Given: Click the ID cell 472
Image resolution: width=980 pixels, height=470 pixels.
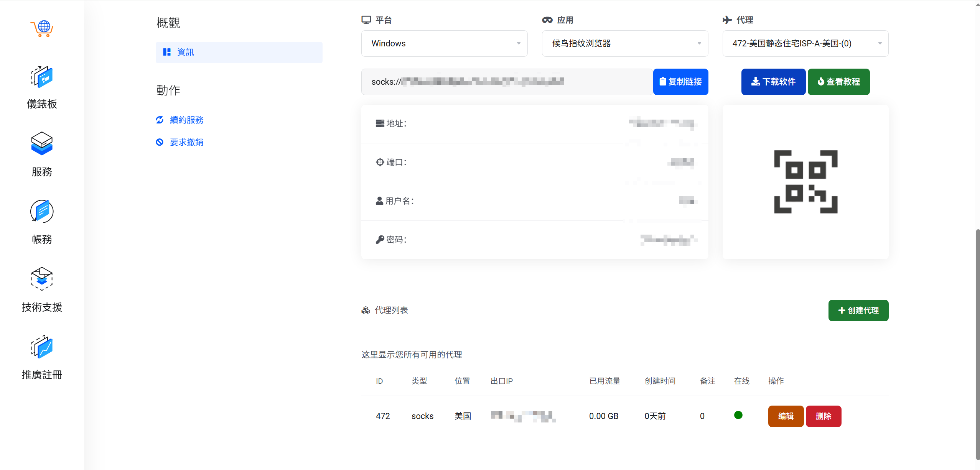Looking at the screenshot, I should pos(383,416).
